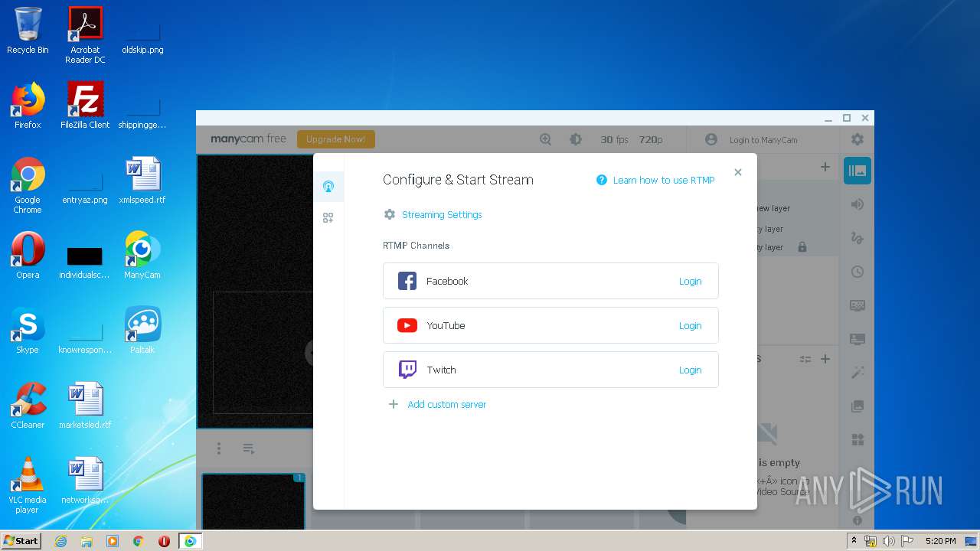Login to the Twitch RTMP channel
Screen dimensions: 980x551
[690, 370]
